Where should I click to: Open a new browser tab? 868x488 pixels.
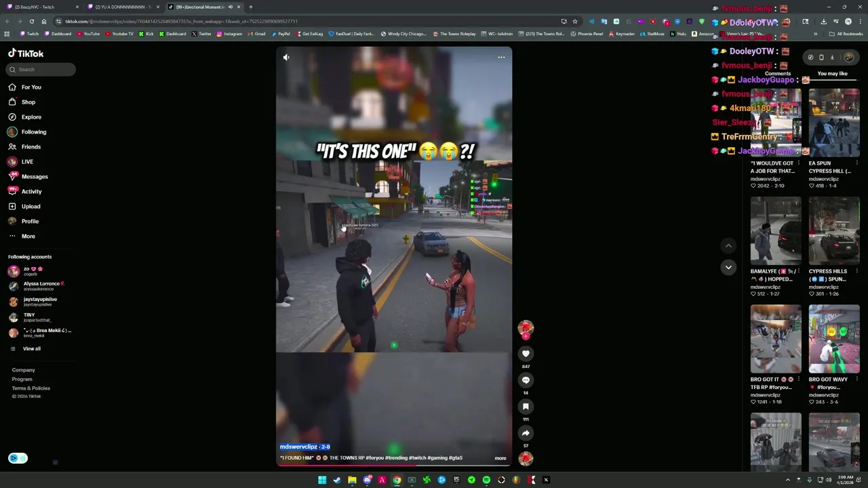point(250,7)
